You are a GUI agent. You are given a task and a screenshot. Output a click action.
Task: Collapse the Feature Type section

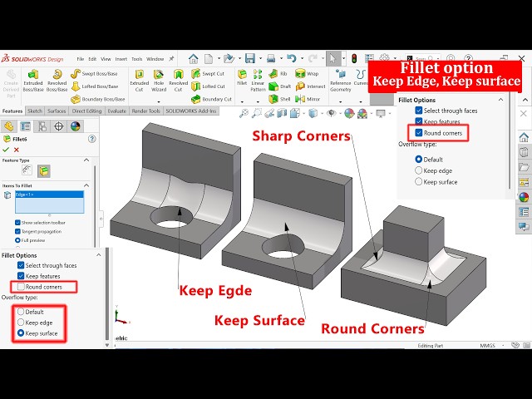[x=86, y=160]
